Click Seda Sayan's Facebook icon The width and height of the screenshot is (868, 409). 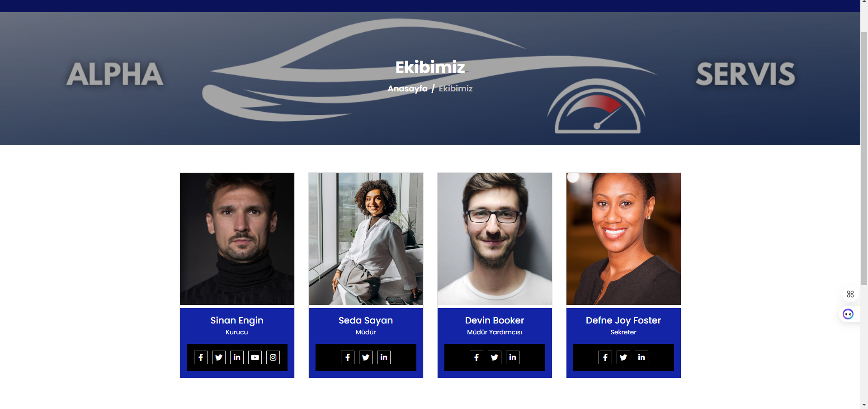point(348,357)
